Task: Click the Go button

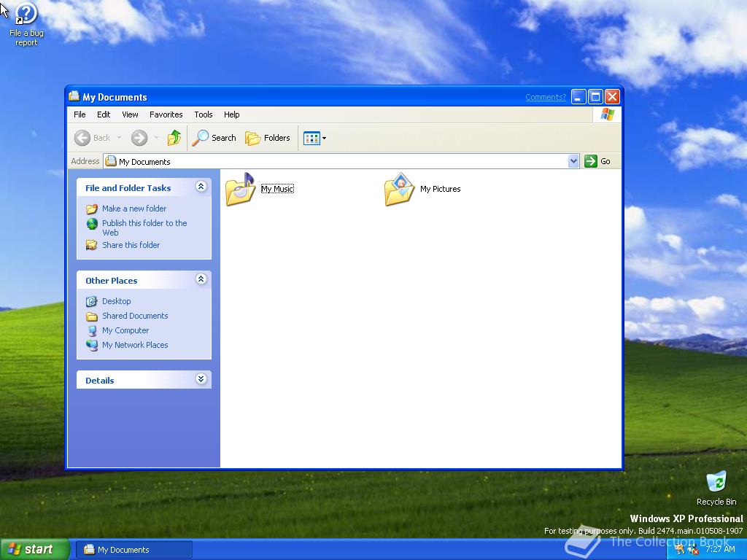Action: pos(598,161)
